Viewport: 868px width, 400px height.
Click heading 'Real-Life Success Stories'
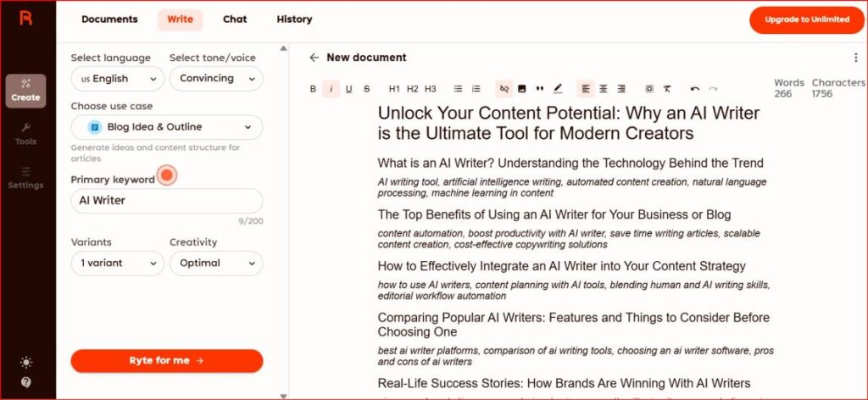click(x=564, y=383)
